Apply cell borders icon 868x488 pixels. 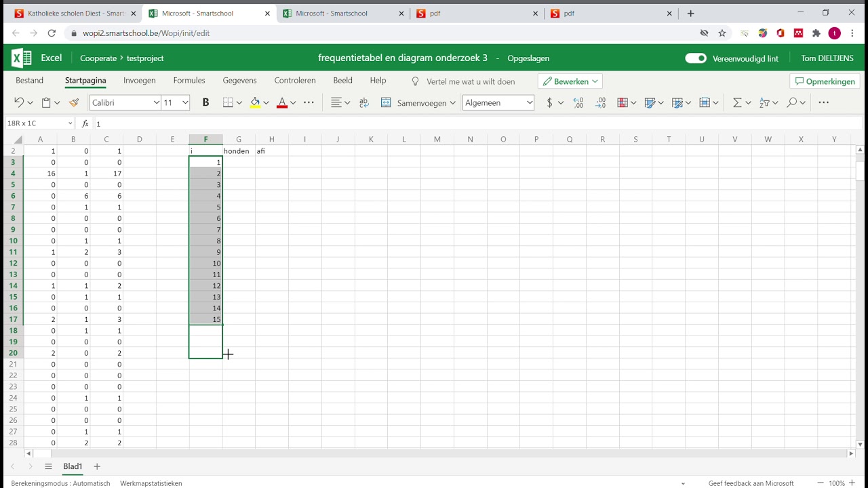pos(228,102)
